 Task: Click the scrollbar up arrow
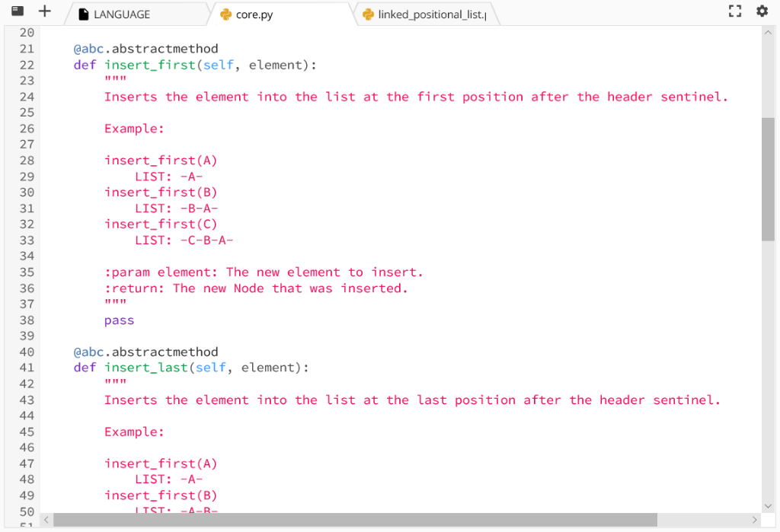pyautogui.click(x=769, y=32)
